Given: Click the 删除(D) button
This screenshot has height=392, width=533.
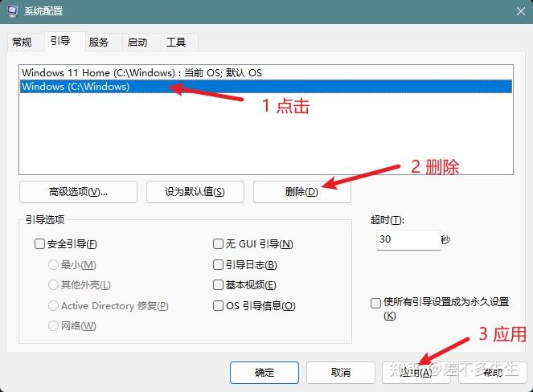Looking at the screenshot, I should point(301,192).
